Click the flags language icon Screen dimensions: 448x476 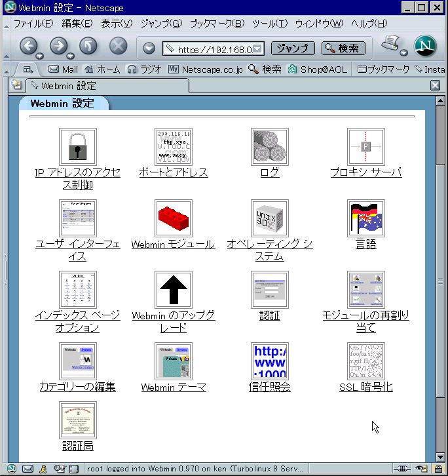[365, 218]
